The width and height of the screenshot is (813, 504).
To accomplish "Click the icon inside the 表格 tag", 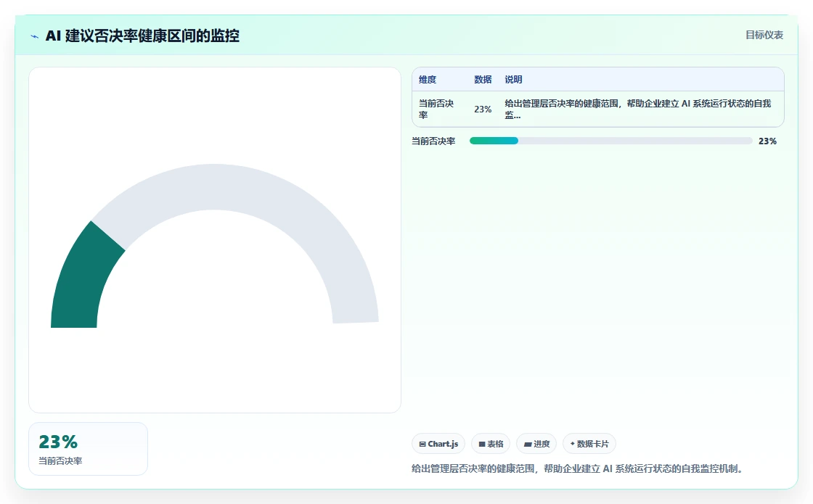I will pyautogui.click(x=482, y=445).
